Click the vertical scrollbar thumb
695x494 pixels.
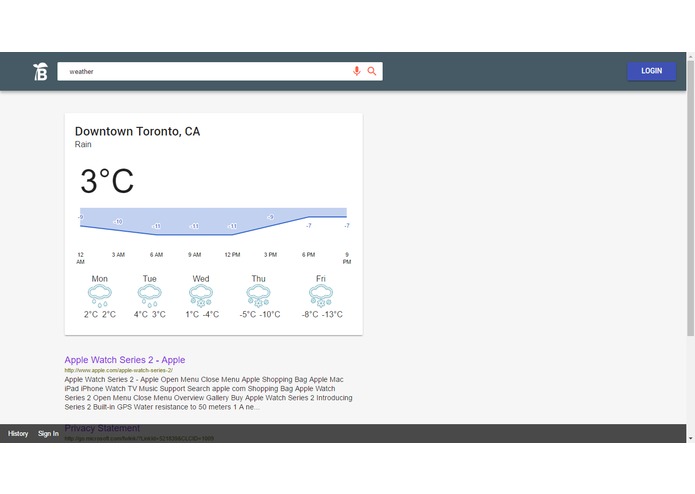coord(691,198)
